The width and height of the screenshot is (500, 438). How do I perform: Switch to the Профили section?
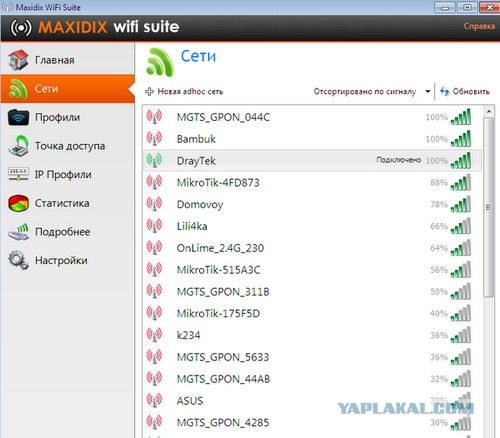[x=67, y=117]
